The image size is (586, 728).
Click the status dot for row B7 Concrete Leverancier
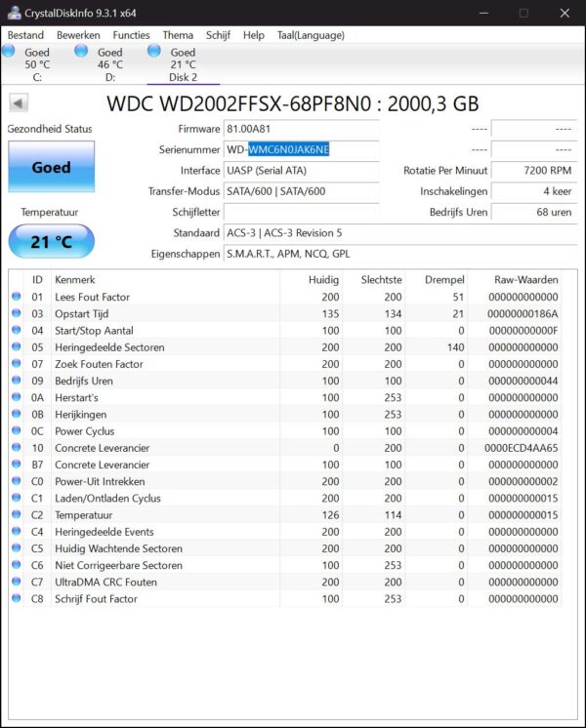coord(17,464)
